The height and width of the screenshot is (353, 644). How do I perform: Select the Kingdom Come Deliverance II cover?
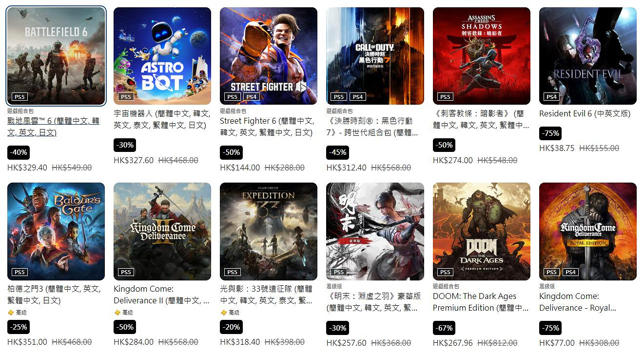click(x=162, y=231)
